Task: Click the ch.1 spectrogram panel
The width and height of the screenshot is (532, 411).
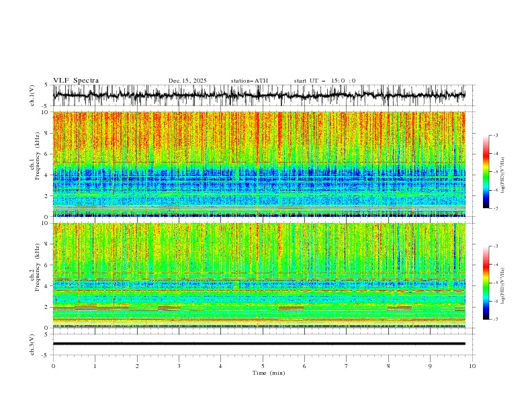Action: point(259,164)
